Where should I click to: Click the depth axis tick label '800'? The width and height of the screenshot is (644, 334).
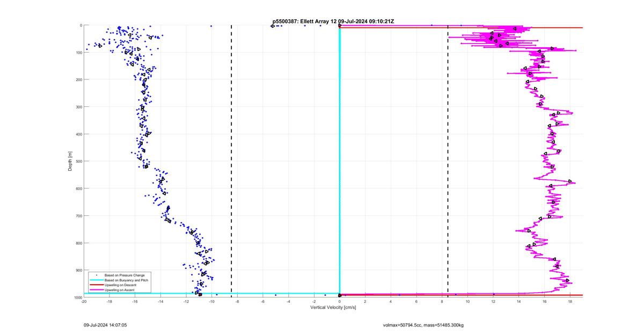coord(78,243)
